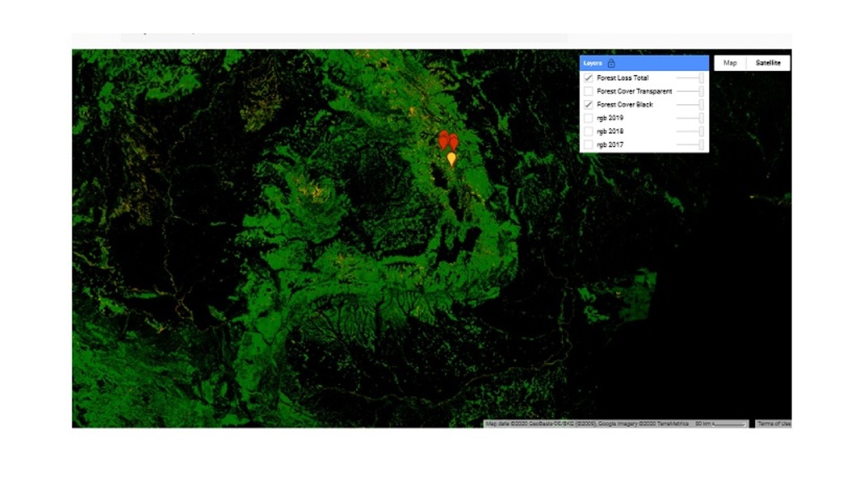Image resolution: width=868 pixels, height=484 pixels.
Task: Click the rgb 2017 opacity slider handle
Action: [701, 145]
